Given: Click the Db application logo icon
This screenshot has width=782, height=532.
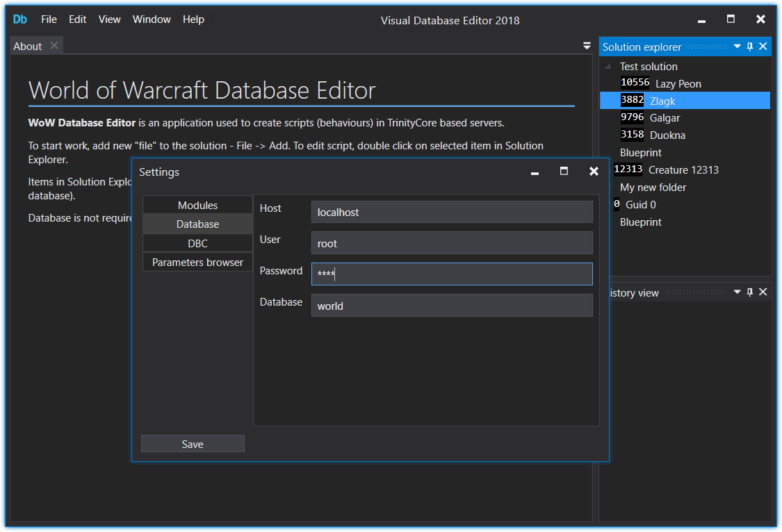Looking at the screenshot, I should [20, 19].
